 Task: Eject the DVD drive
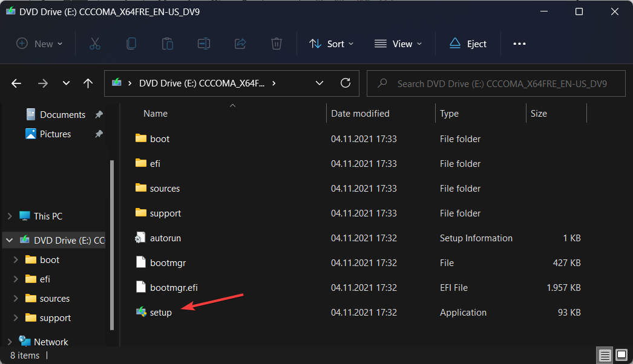468,44
